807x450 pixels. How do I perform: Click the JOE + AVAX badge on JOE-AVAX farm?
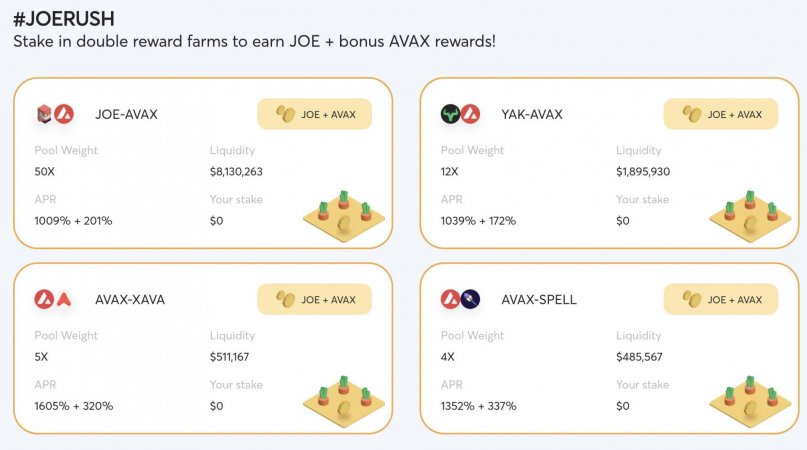[314, 114]
